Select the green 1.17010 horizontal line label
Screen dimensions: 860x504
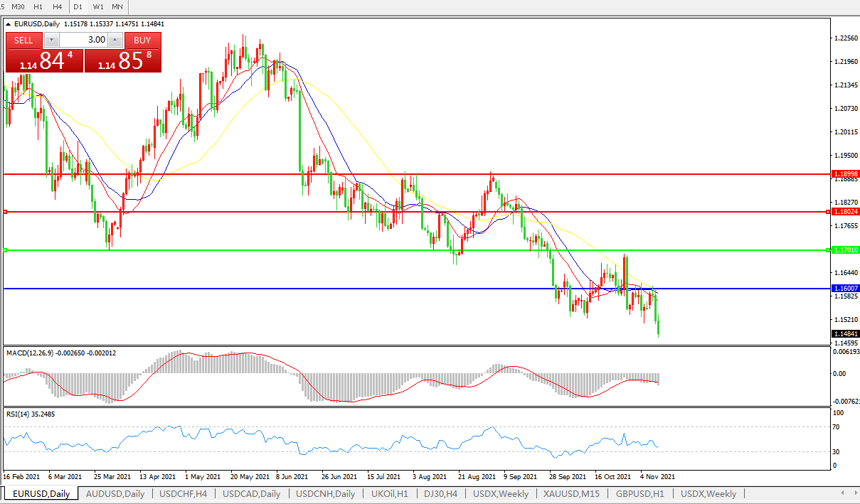pos(844,250)
